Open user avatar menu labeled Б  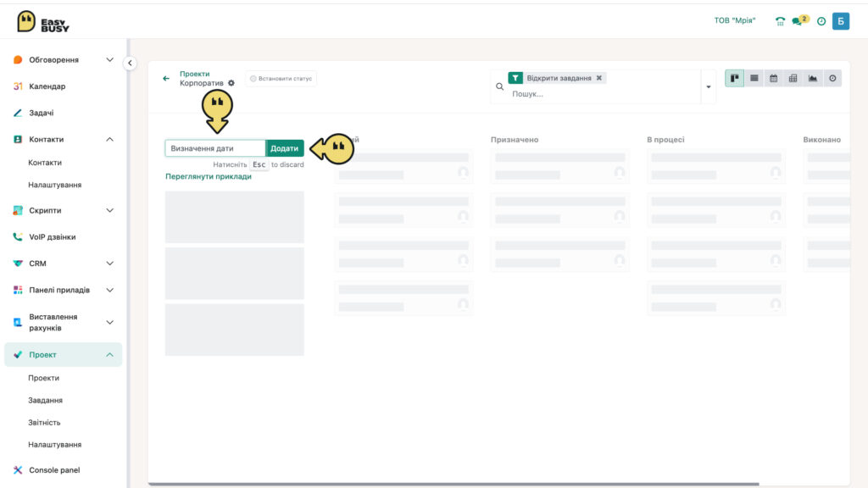840,21
